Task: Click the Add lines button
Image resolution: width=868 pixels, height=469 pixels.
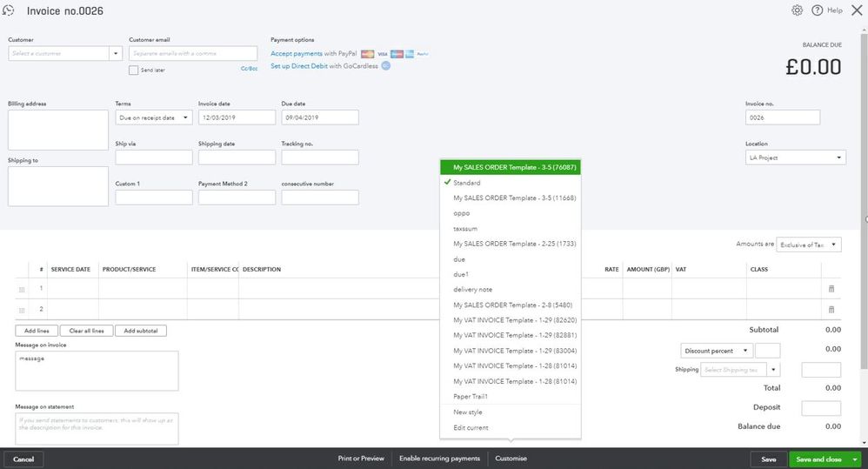Action: click(37, 331)
